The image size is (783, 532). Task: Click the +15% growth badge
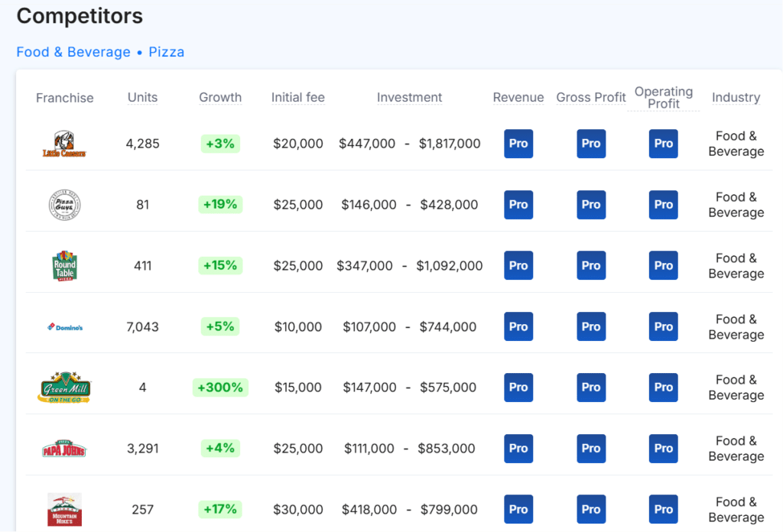tap(220, 265)
